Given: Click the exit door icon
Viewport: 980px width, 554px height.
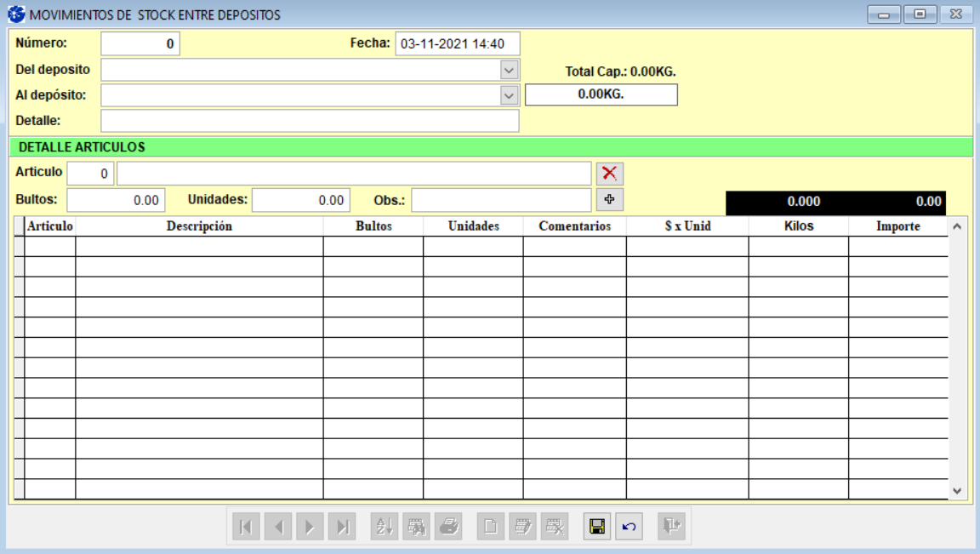Looking at the screenshot, I should point(672,527).
